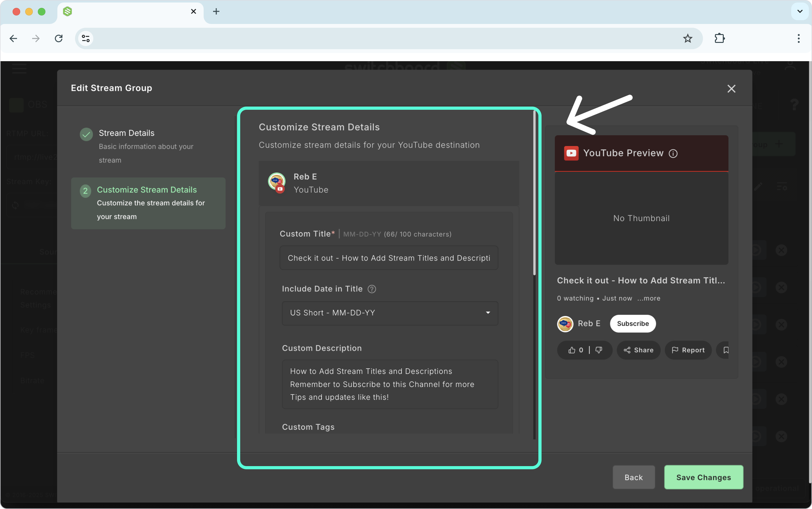Viewport: 812px width, 509px height.
Task: Click the No Thumbnail preview area
Action: pyautogui.click(x=641, y=218)
